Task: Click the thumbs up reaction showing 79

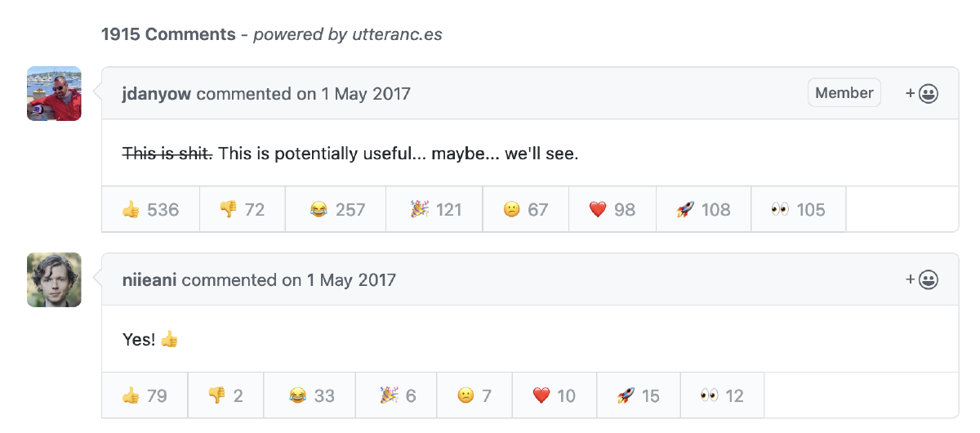Action: (145, 396)
